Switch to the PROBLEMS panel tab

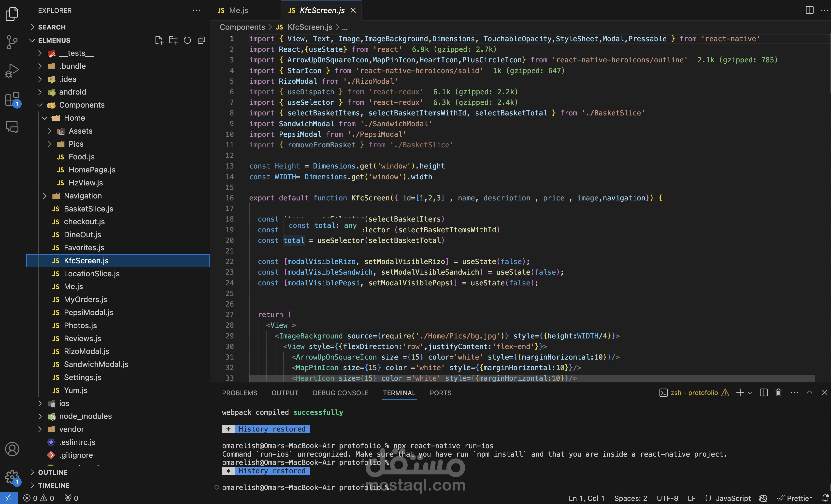240,393
